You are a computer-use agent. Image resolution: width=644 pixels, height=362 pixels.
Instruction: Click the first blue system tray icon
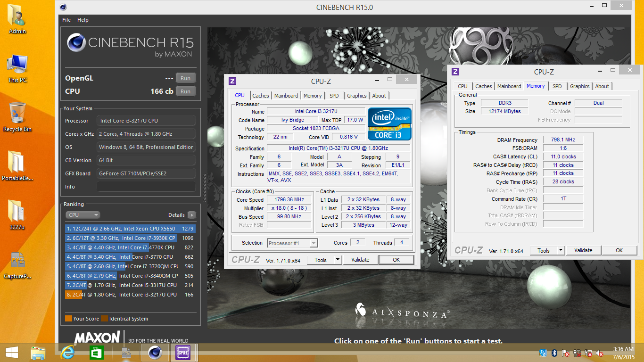[x=543, y=353]
